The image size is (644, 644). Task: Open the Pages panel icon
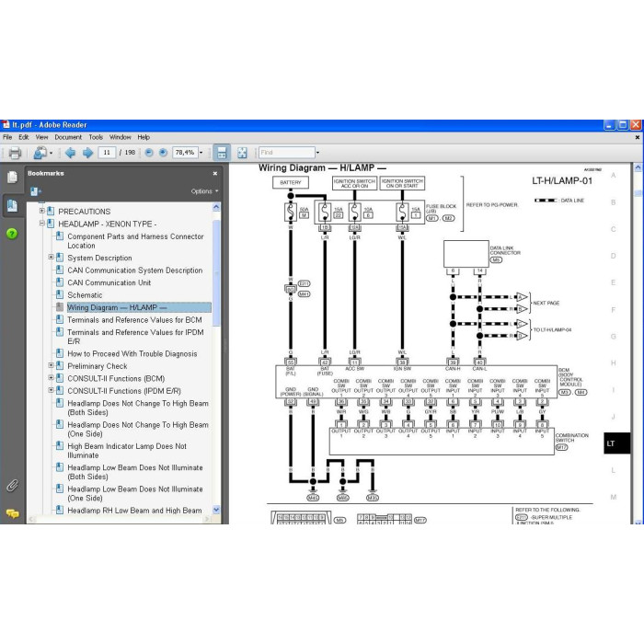point(12,177)
